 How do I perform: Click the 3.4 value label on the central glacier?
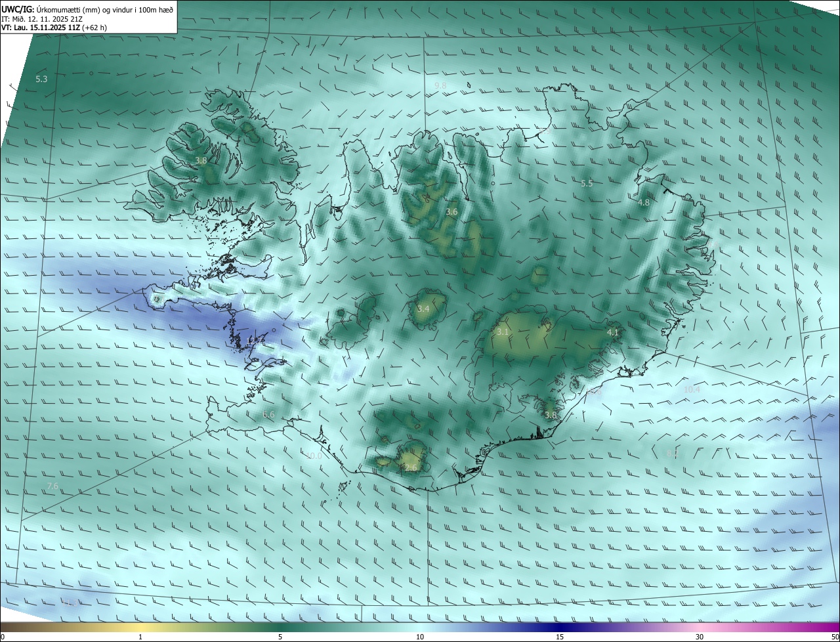point(423,309)
